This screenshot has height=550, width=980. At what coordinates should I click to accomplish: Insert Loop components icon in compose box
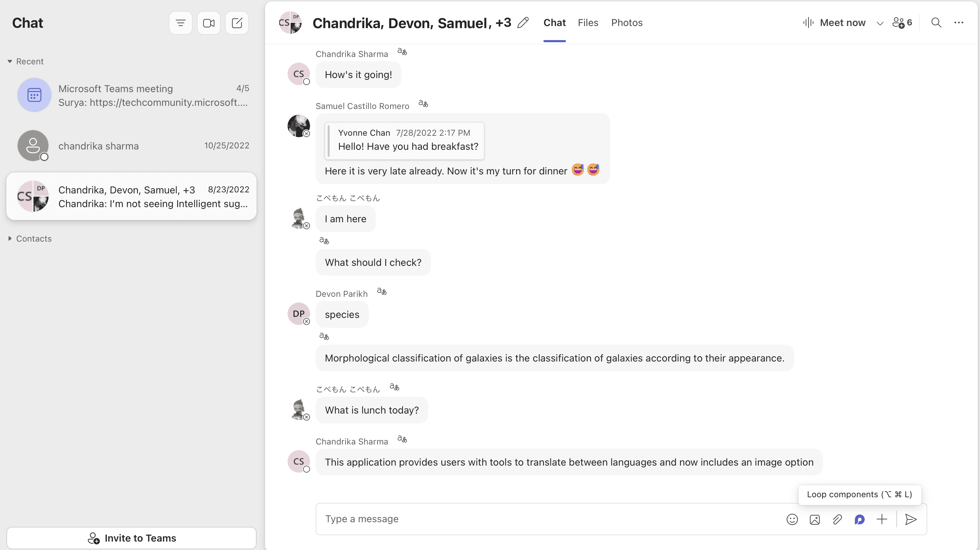coord(859,519)
